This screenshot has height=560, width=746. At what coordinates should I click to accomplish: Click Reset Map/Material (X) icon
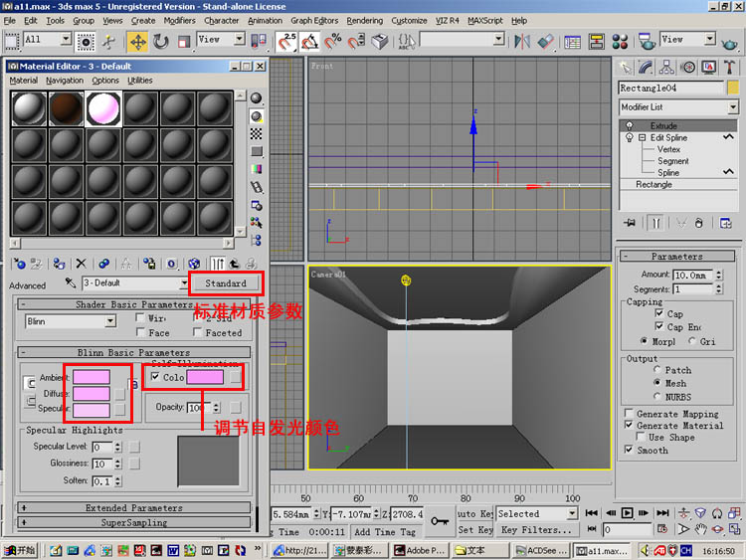(x=82, y=264)
